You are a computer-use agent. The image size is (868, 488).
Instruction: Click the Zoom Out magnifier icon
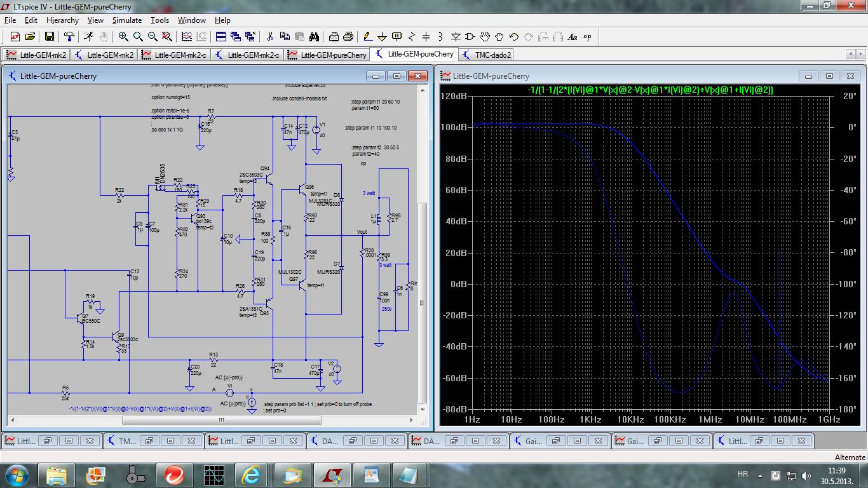153,36
